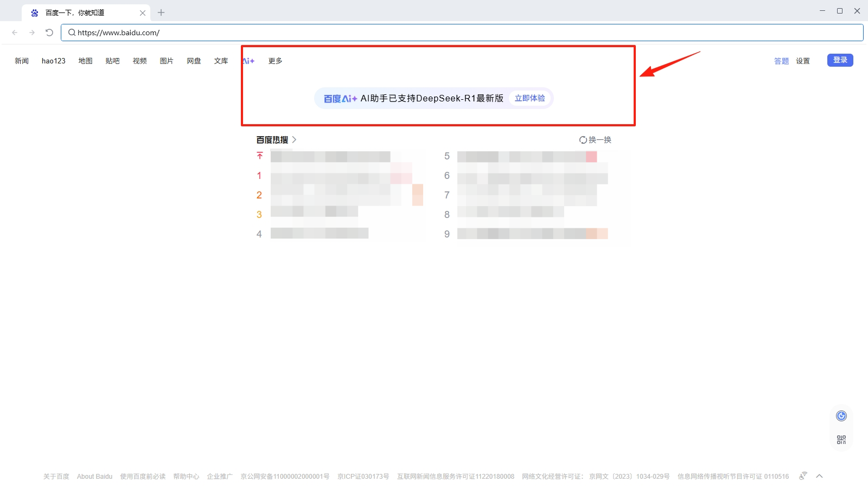Maximize the browser window
Viewport: 868px width, 488px height.
point(840,11)
